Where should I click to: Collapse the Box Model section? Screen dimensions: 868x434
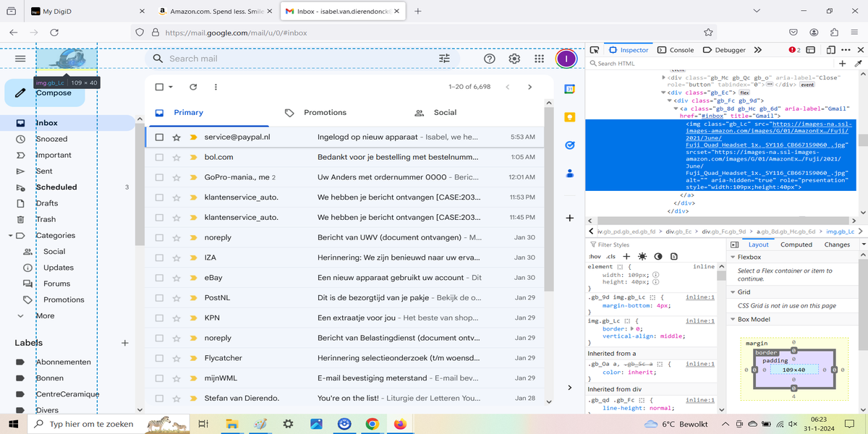click(x=733, y=319)
